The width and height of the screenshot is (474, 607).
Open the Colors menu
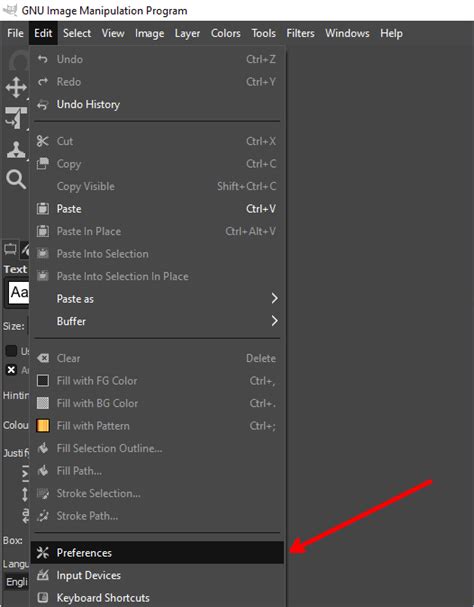226,33
